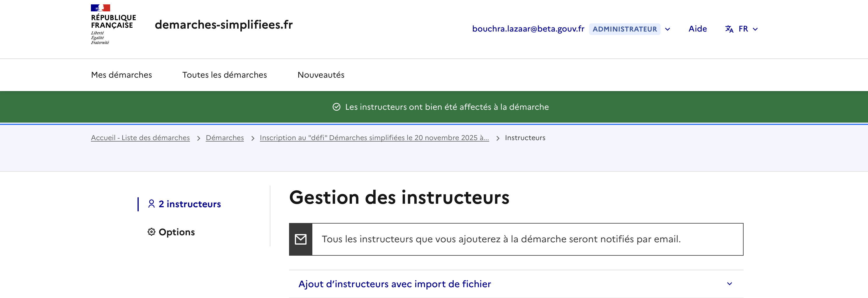868x298 pixels.
Task: Click the checkmark icon in the green banner
Action: point(336,107)
